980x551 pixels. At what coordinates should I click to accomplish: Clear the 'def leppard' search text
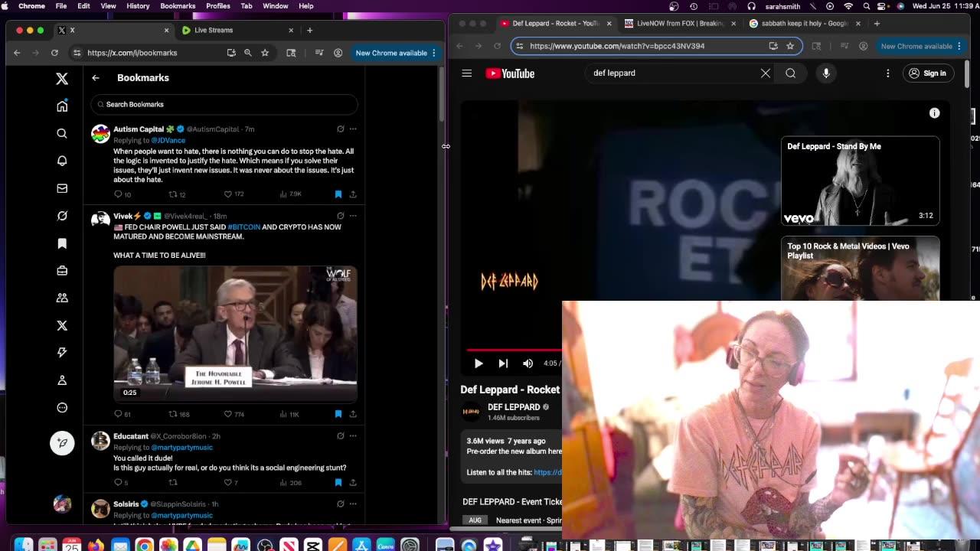[x=766, y=73]
